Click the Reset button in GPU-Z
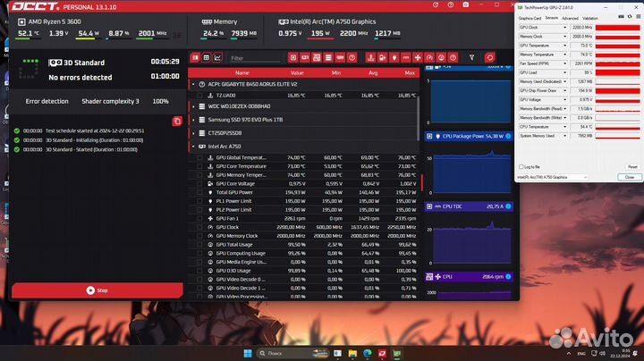The image size is (644, 361). (x=632, y=167)
